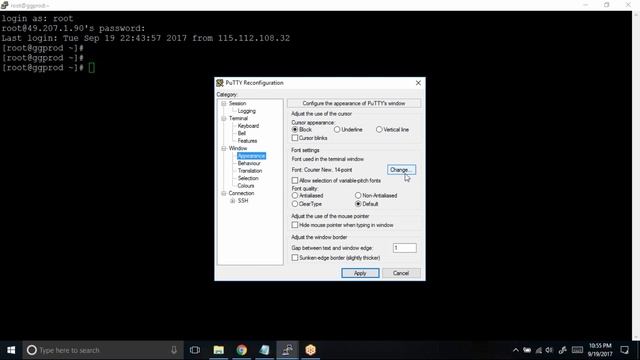Open the network tray icon

click(538, 350)
